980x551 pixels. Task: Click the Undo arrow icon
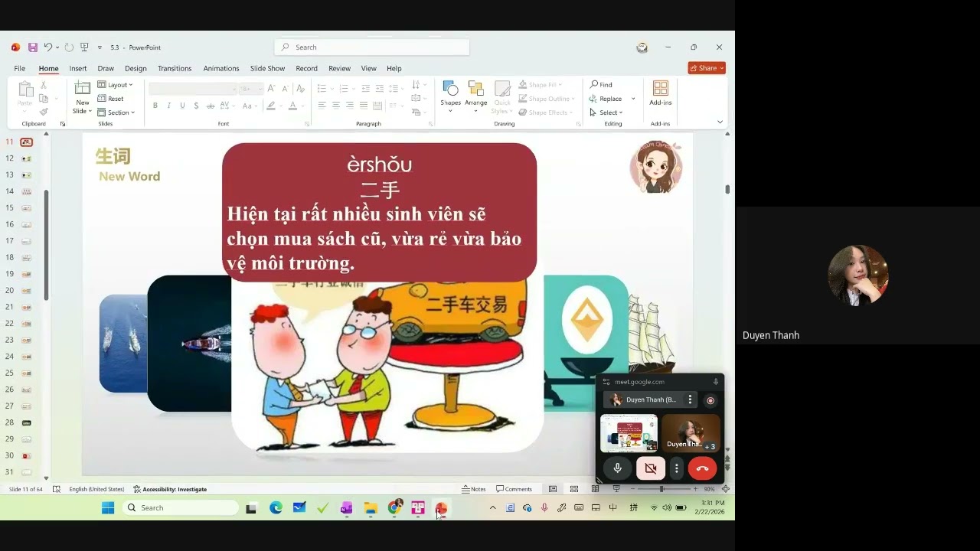(x=48, y=47)
